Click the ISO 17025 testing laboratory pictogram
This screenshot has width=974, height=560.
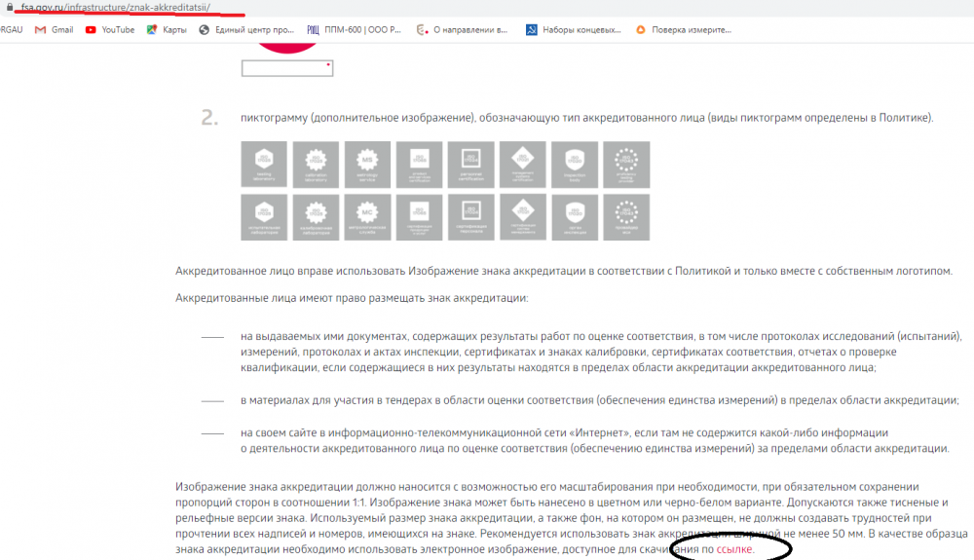tap(264, 165)
